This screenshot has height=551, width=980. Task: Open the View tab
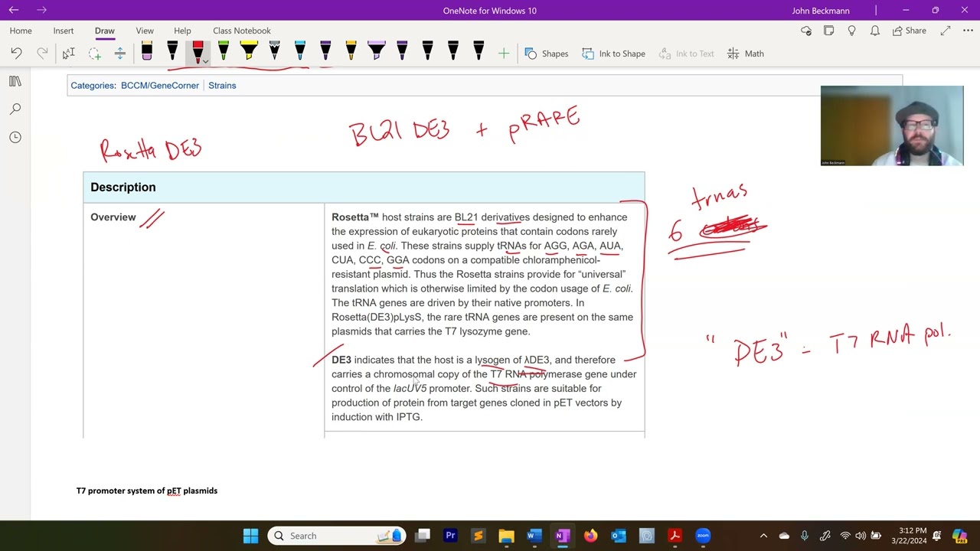click(145, 31)
